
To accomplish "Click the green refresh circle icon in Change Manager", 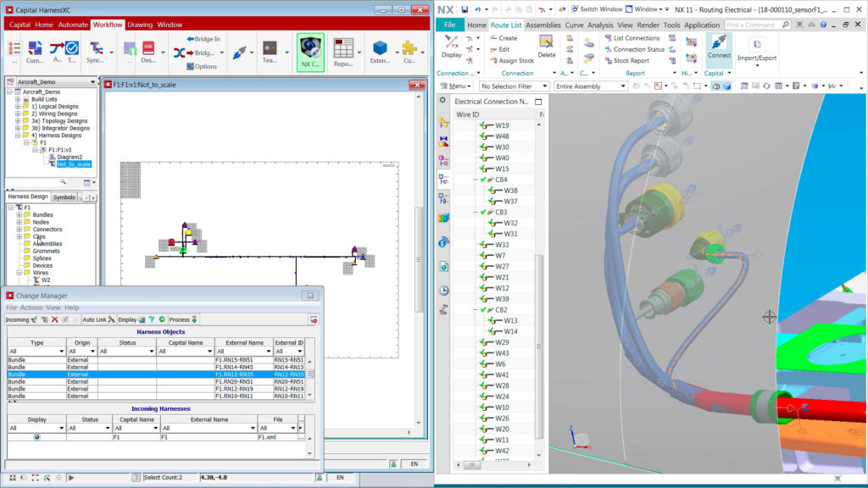I will [162, 319].
